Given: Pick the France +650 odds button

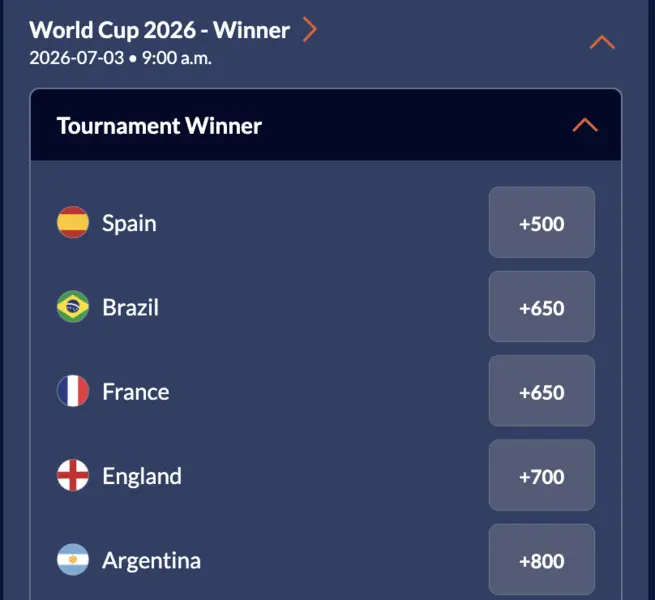Looking at the screenshot, I should pyautogui.click(x=541, y=392).
